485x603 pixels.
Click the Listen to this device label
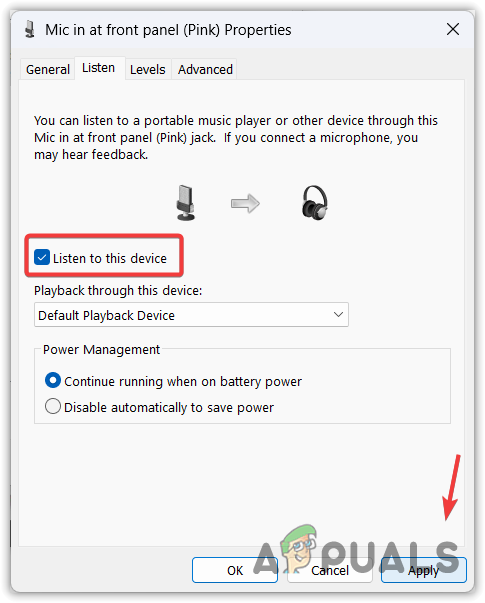click(110, 258)
